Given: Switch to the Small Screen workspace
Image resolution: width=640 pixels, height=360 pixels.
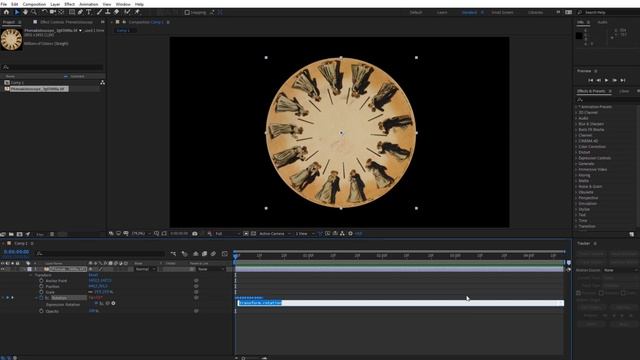Looking at the screenshot, I should coord(502,13).
